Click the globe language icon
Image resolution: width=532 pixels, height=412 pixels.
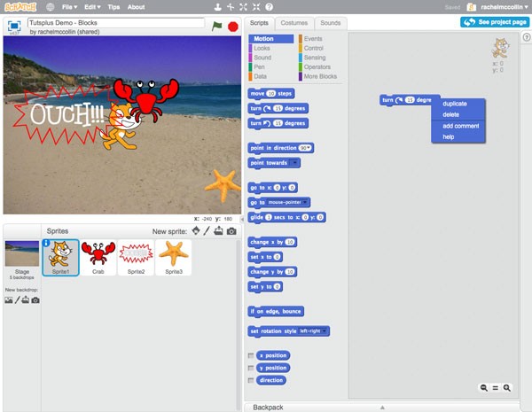51,7
